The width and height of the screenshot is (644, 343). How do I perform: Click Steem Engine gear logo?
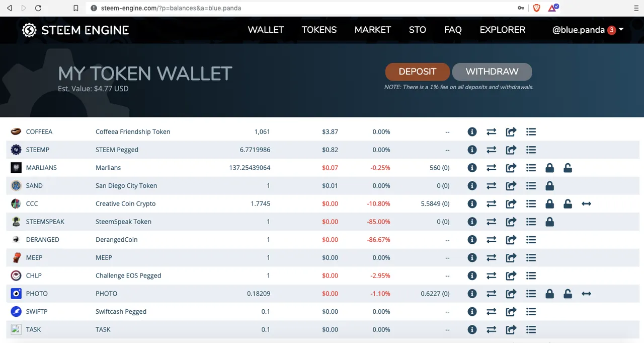click(29, 30)
